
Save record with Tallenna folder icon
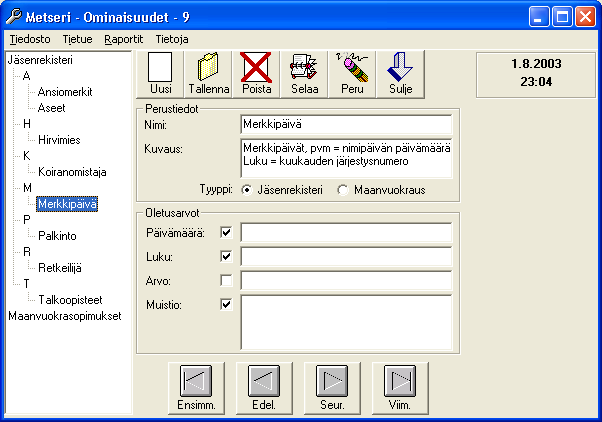[208, 74]
